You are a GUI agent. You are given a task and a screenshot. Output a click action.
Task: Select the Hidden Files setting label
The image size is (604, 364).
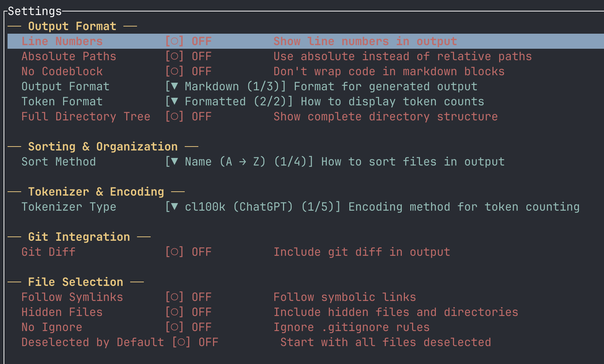62,312
